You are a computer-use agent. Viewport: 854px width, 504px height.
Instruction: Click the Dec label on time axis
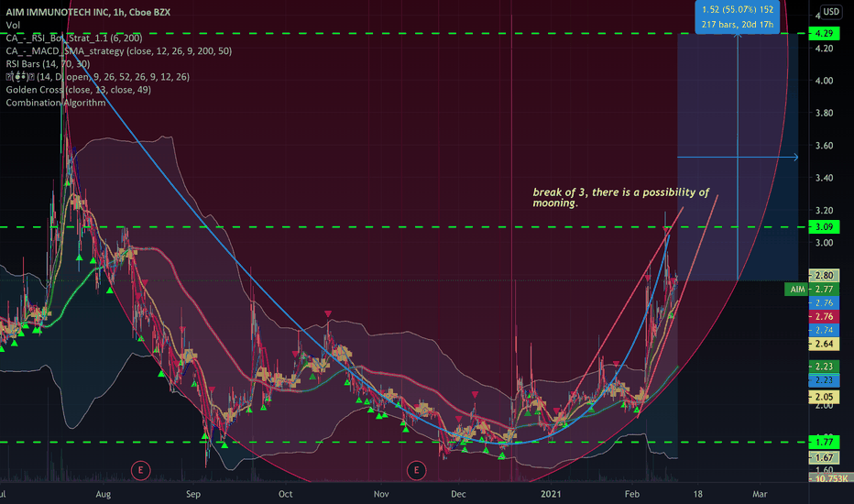tap(458, 494)
